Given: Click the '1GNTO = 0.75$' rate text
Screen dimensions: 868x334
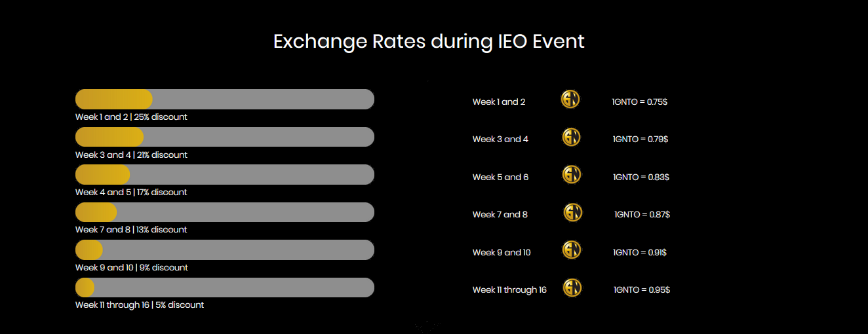Looking at the screenshot, I should (640, 102).
